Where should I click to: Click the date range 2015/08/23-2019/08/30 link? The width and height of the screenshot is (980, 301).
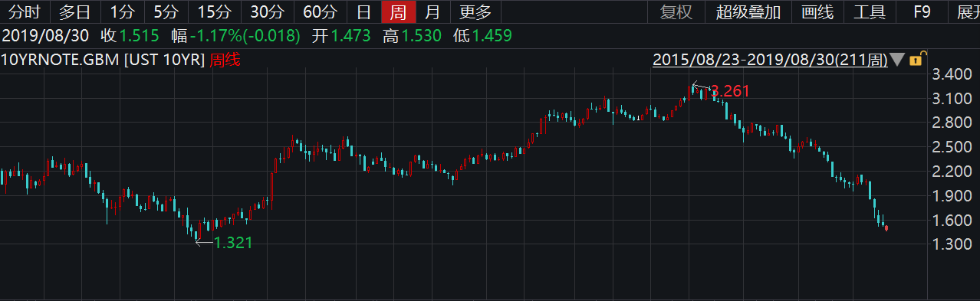coord(770,60)
